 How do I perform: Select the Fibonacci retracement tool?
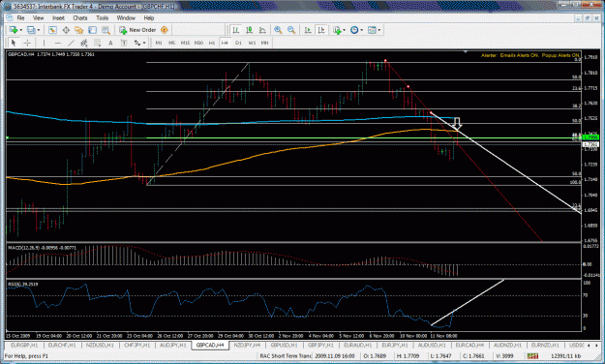97,43
